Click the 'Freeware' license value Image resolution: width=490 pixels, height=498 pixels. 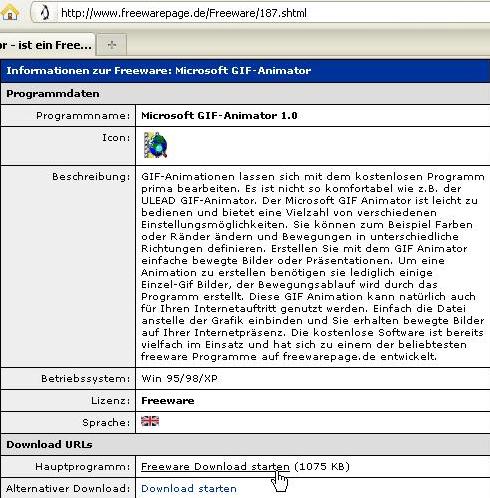pyautogui.click(x=168, y=400)
